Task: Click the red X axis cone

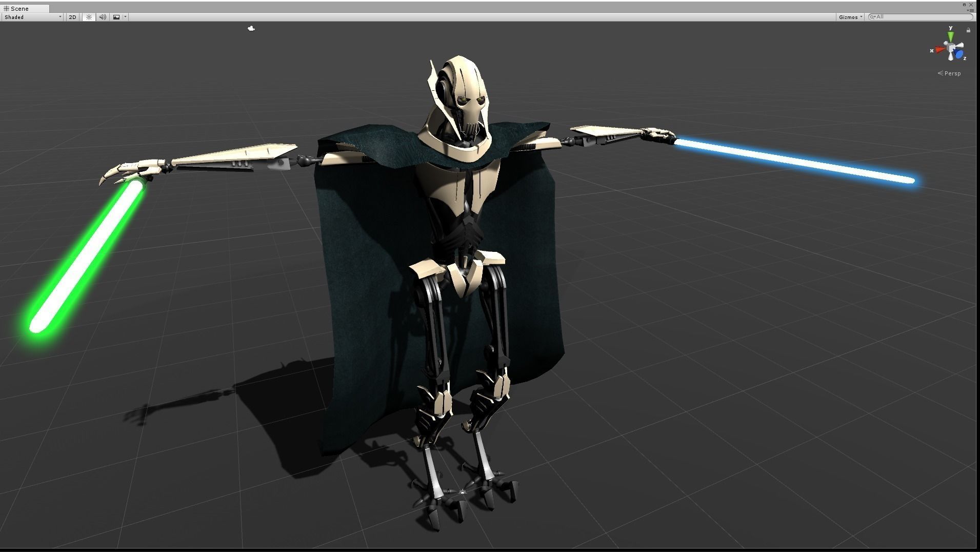Action: (939, 50)
